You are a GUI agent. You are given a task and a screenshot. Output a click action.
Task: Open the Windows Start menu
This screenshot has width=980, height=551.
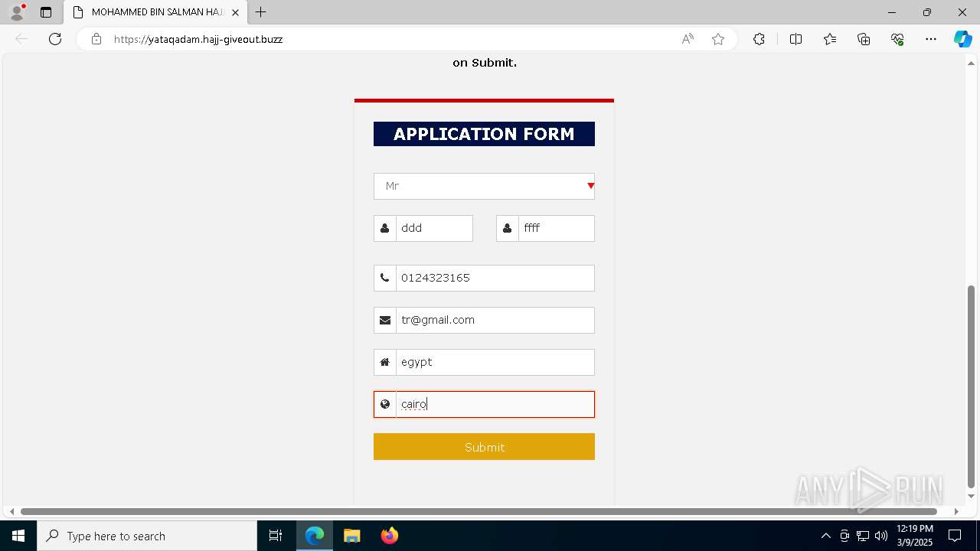click(x=18, y=536)
